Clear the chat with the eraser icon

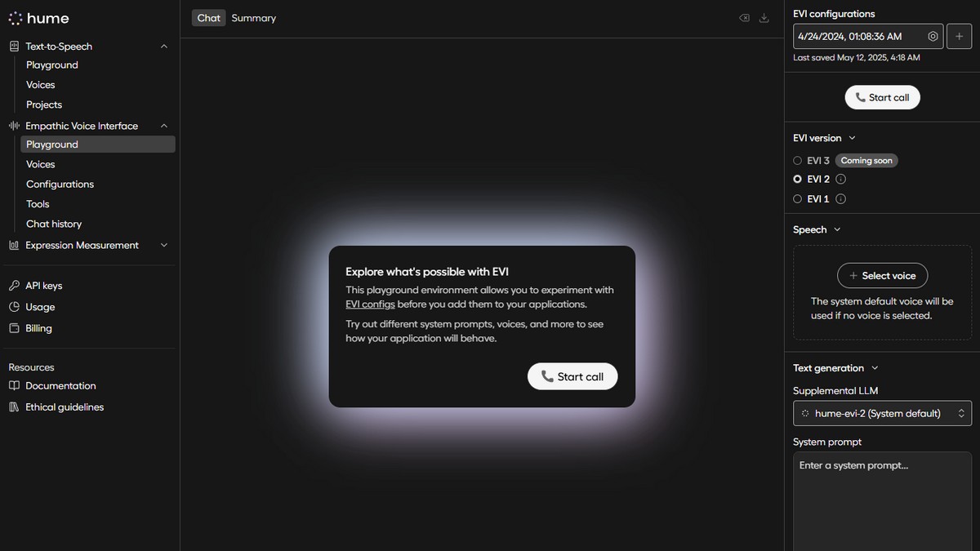(744, 18)
